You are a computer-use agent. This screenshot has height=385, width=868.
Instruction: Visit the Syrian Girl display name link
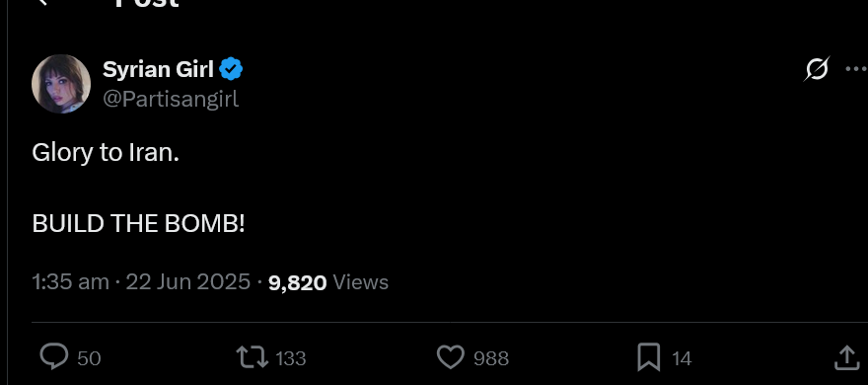tap(159, 69)
